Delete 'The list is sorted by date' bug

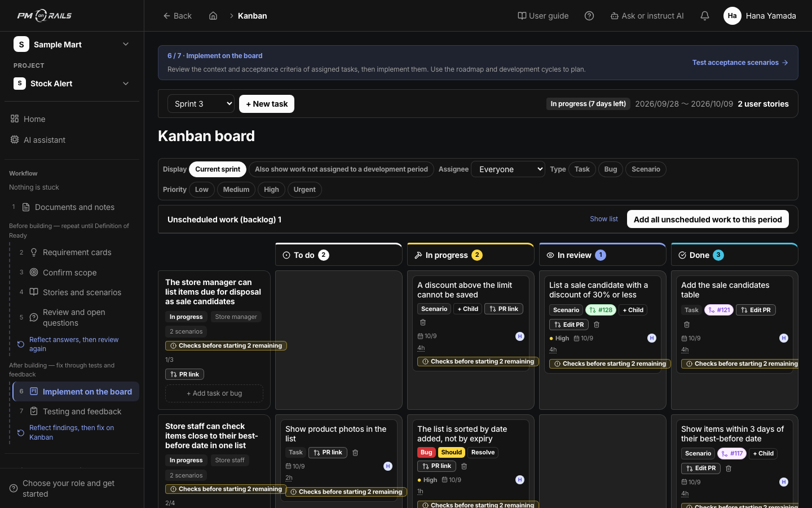tap(464, 466)
